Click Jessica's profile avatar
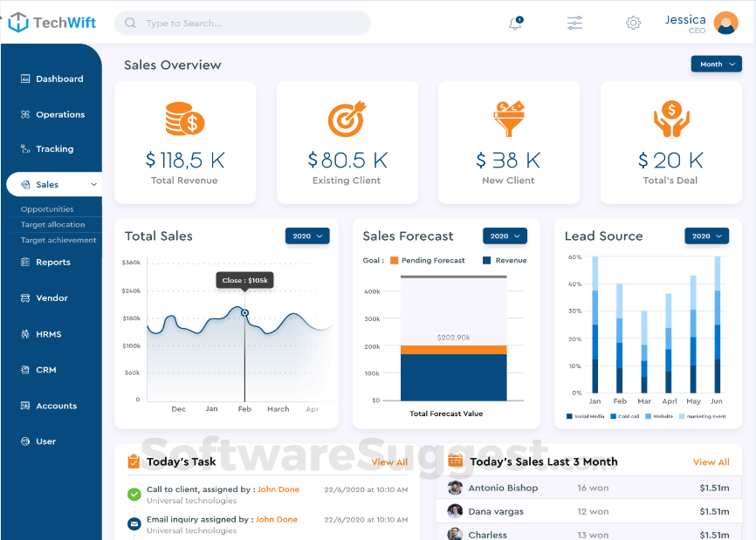Image resolution: width=756 pixels, height=540 pixels. 725,23
